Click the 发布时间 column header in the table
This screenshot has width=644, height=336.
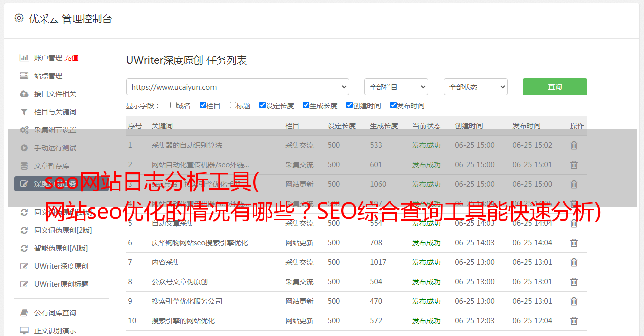(526, 126)
